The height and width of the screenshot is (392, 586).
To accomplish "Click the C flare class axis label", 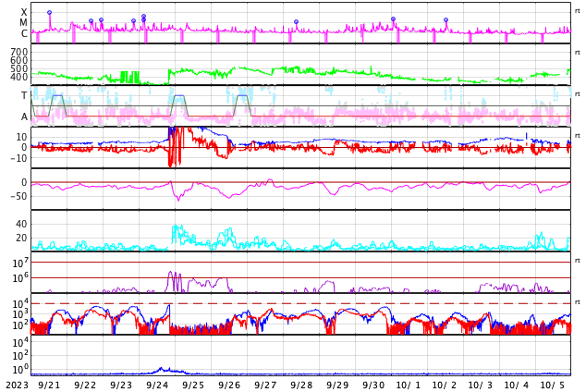I will point(24,33).
